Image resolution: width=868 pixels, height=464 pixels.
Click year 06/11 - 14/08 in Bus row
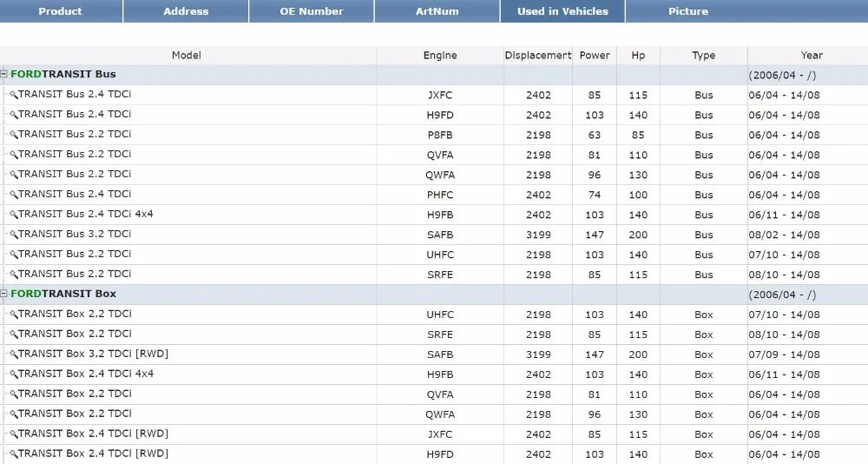pyautogui.click(x=785, y=215)
